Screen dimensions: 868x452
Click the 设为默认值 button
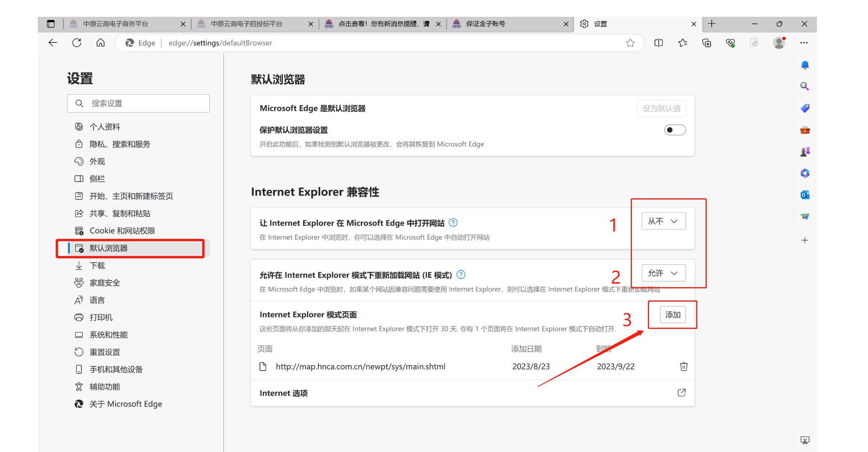coord(662,108)
